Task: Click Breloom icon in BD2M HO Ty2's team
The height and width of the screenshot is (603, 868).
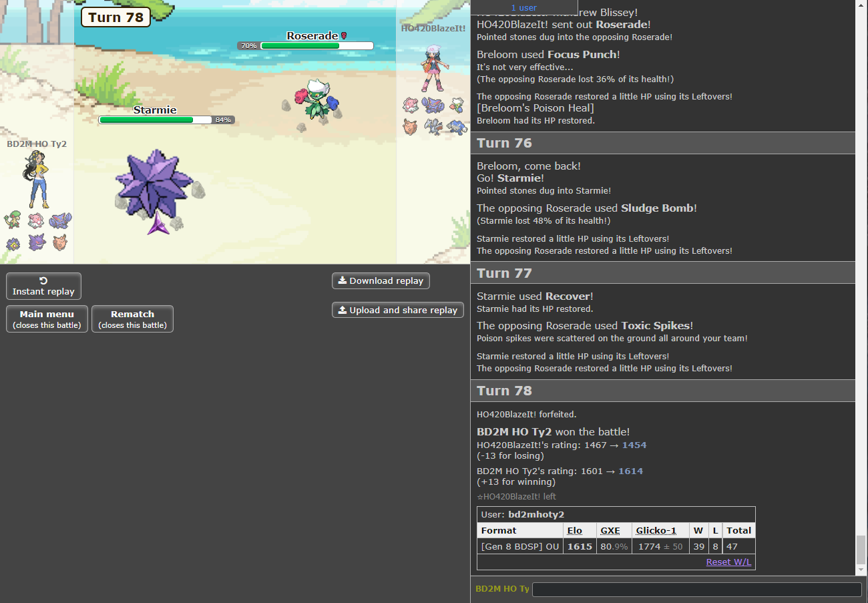Action: (13, 220)
